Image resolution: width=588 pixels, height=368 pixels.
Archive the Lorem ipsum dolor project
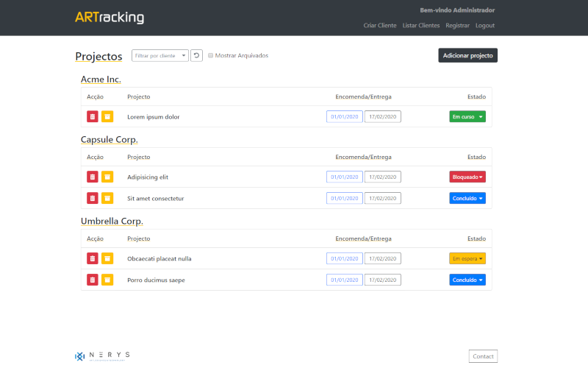click(x=107, y=116)
